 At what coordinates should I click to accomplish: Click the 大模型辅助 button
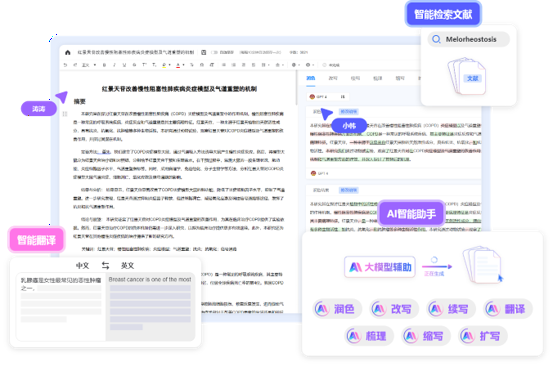[380, 267]
